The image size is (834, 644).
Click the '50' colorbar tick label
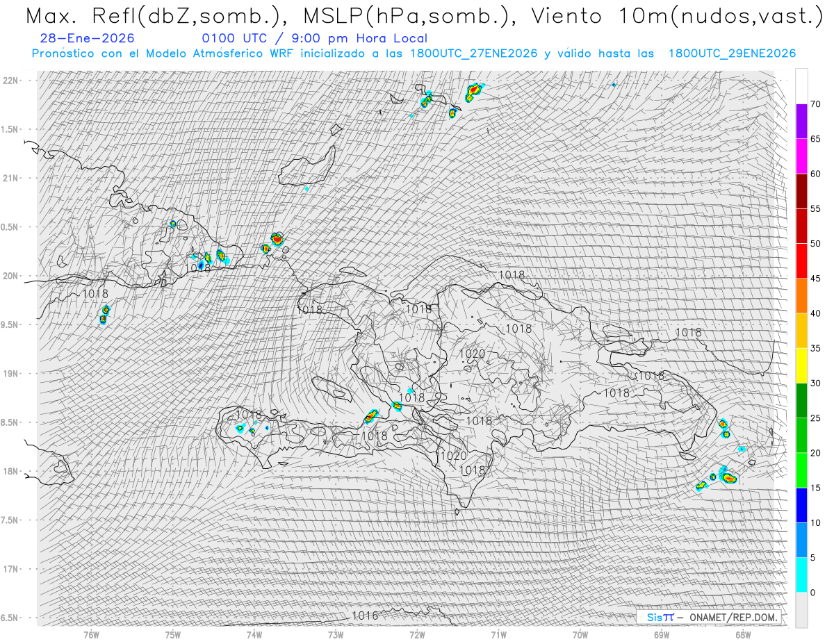coord(816,244)
